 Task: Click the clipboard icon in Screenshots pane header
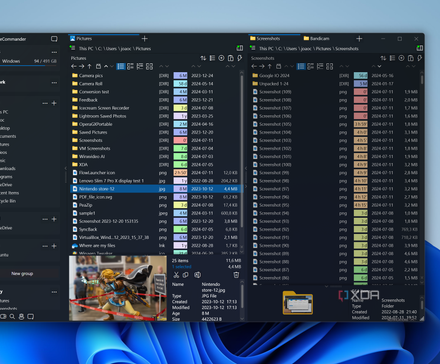(411, 58)
